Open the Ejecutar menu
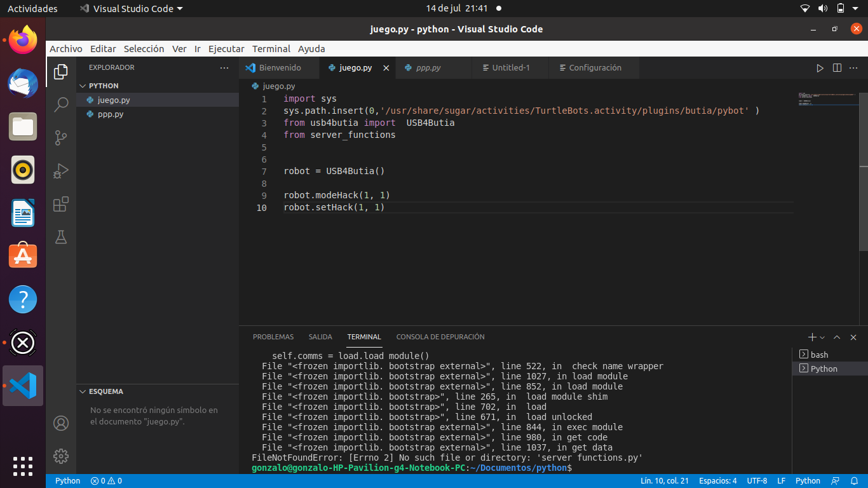Screen dimensions: 868x488 click(x=226, y=49)
